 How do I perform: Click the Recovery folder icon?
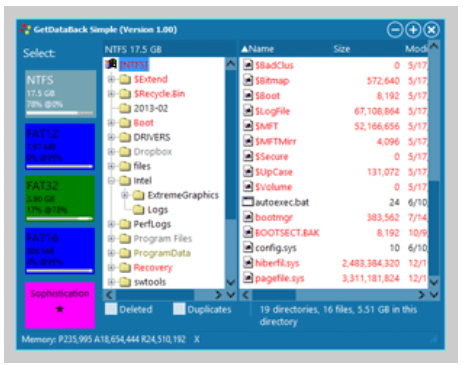point(125,267)
